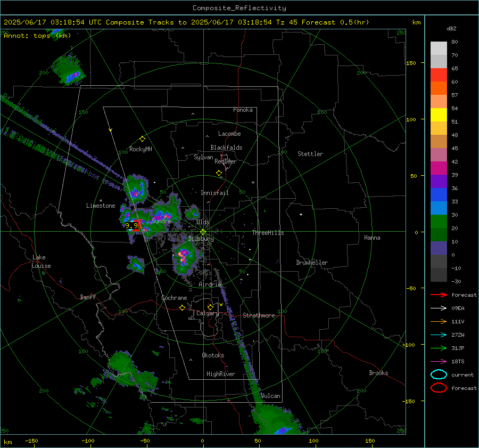
Task: Click the Limestone label
Action: (x=101, y=206)
